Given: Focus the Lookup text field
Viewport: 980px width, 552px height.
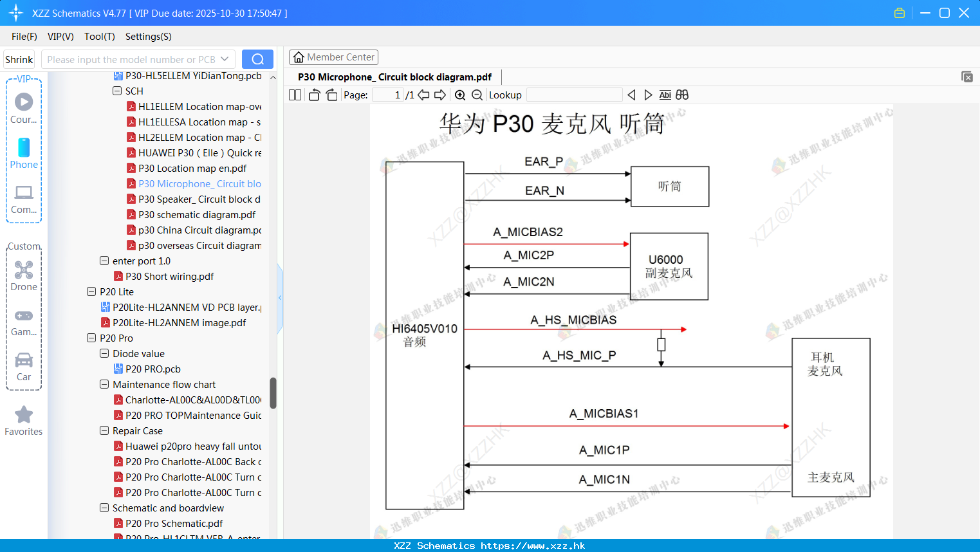Looking at the screenshot, I should (x=574, y=95).
